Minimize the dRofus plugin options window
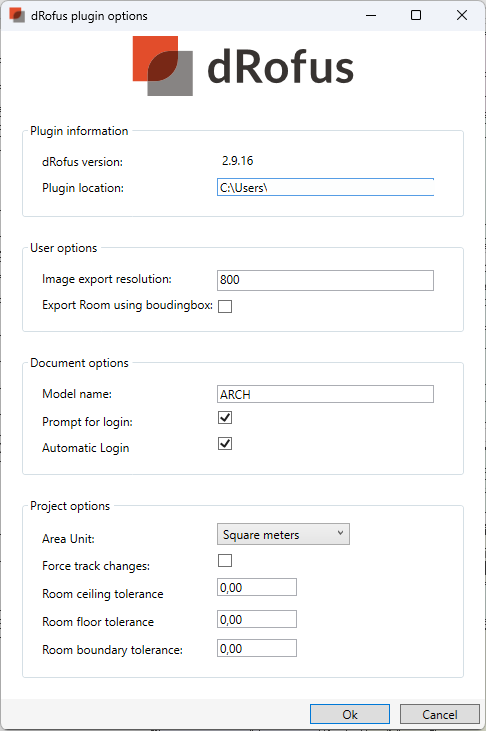The width and height of the screenshot is (486, 731). click(x=371, y=15)
